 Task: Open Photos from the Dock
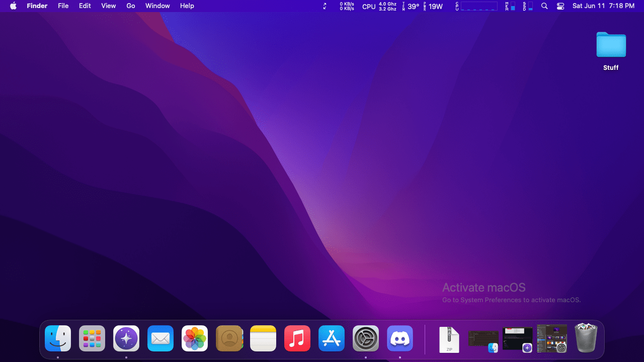[x=194, y=338]
